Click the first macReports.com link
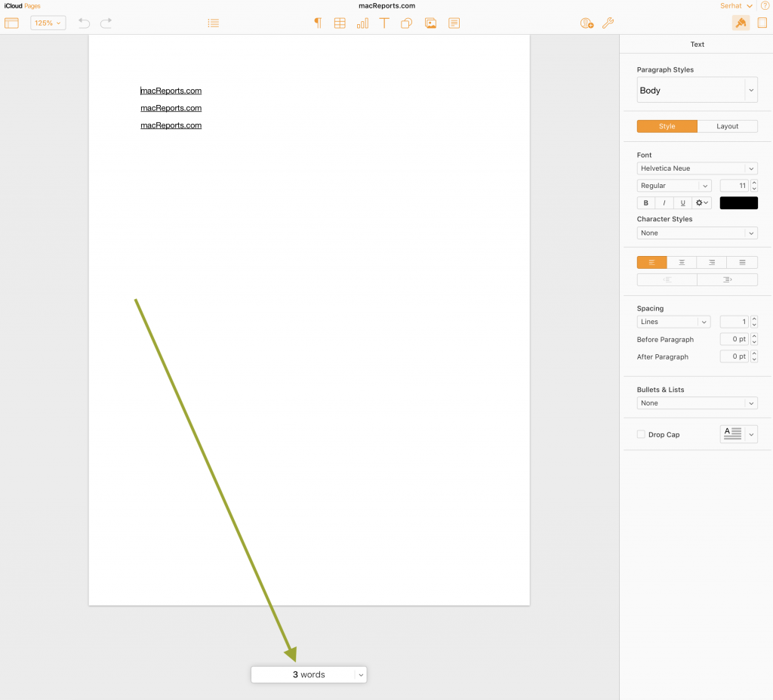This screenshot has height=700, width=773. pos(171,91)
